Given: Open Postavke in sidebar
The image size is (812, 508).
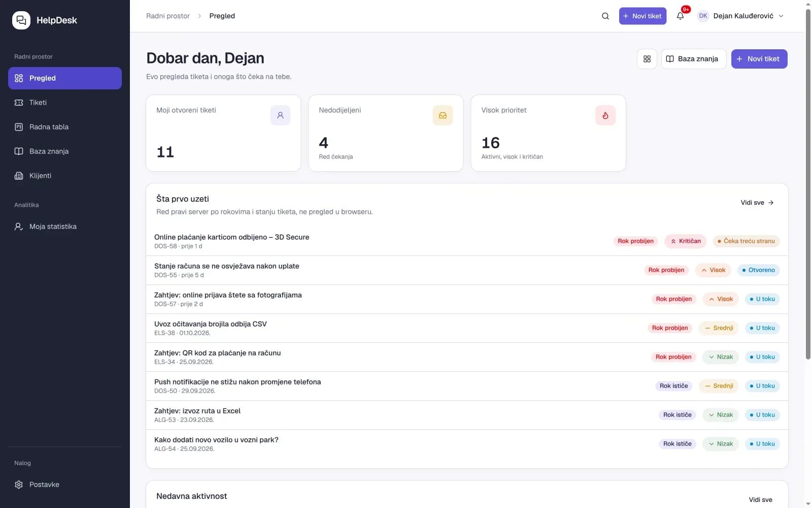Looking at the screenshot, I should 65,485.
